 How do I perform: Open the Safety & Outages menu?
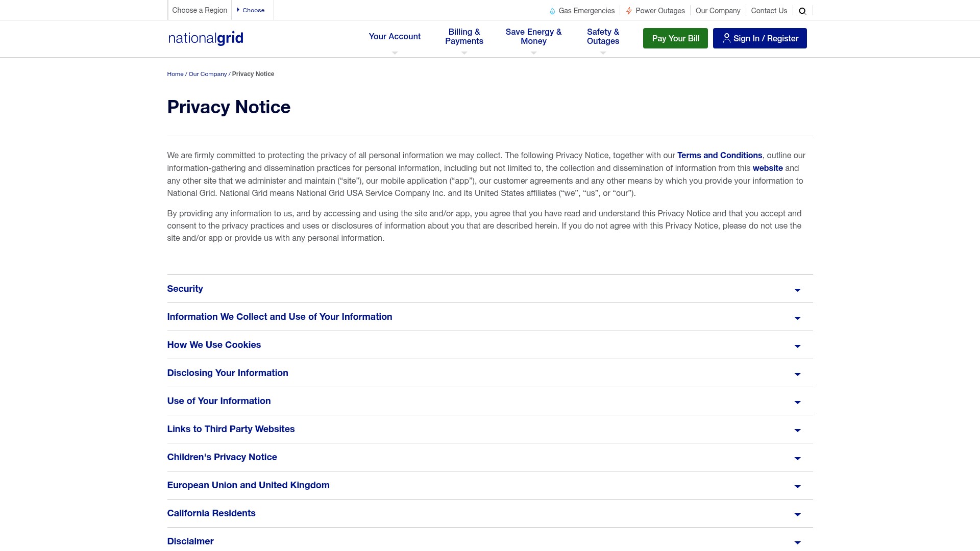(603, 37)
